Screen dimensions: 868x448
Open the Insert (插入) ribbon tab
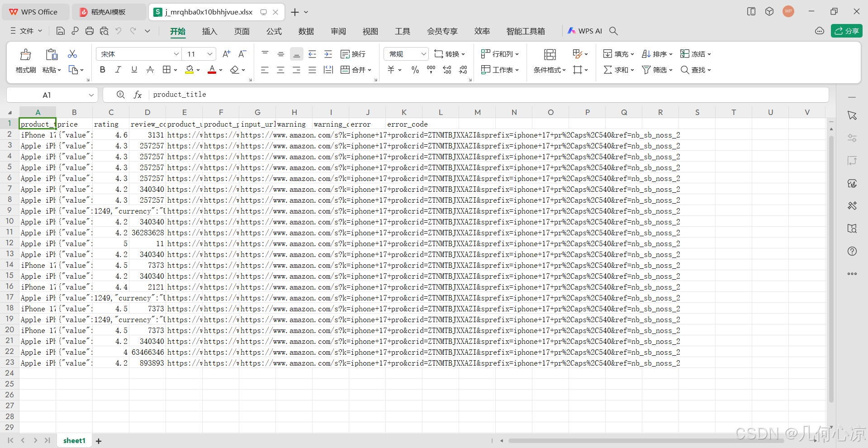[x=209, y=31]
